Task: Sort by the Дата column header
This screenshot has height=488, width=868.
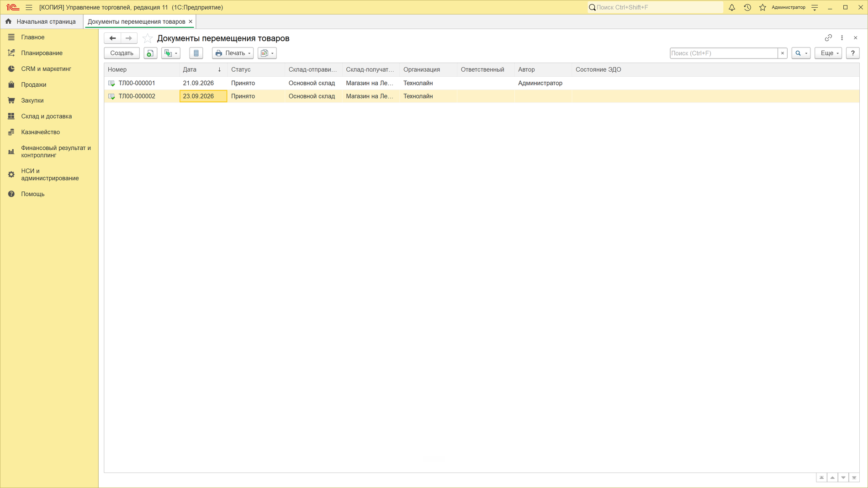Action: (x=203, y=69)
